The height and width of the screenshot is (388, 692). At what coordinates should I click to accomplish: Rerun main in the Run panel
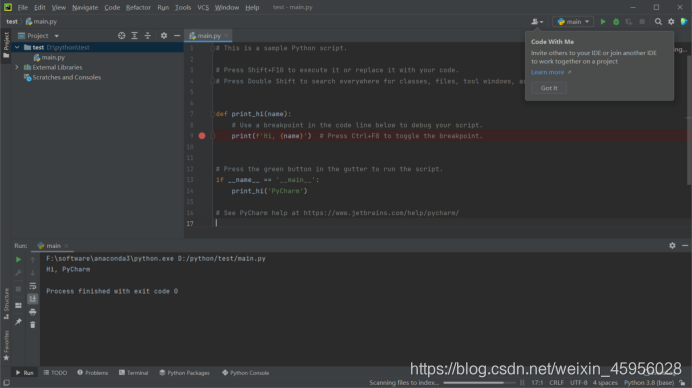(18, 260)
